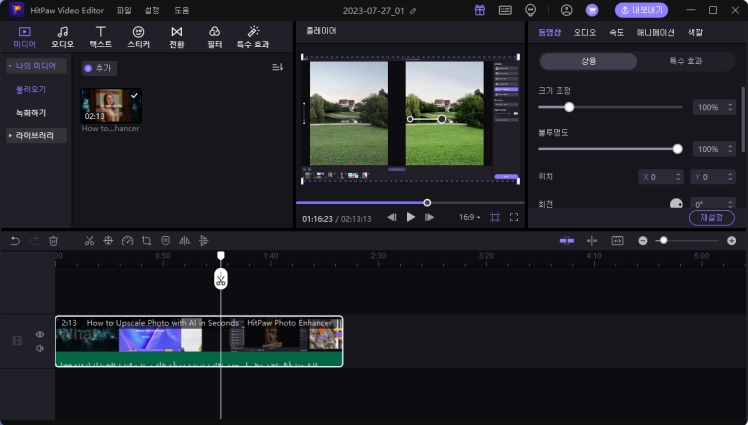Select the 상용 toggle option

click(588, 61)
